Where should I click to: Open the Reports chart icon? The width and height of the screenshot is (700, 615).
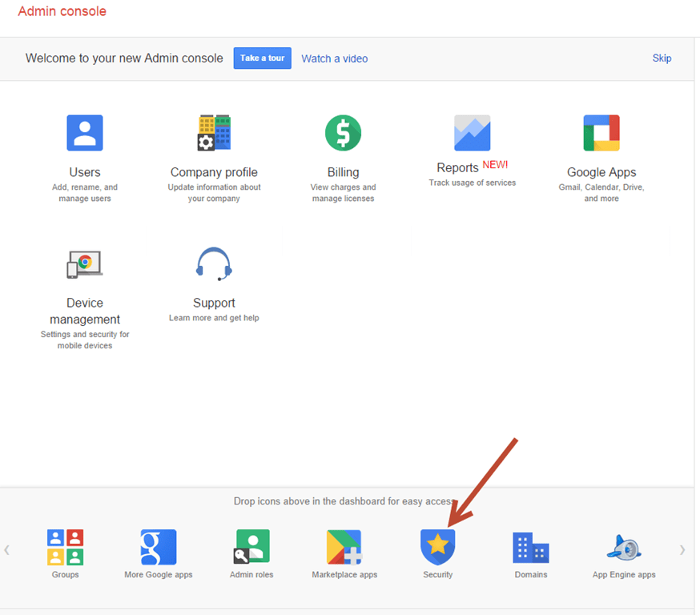473,133
